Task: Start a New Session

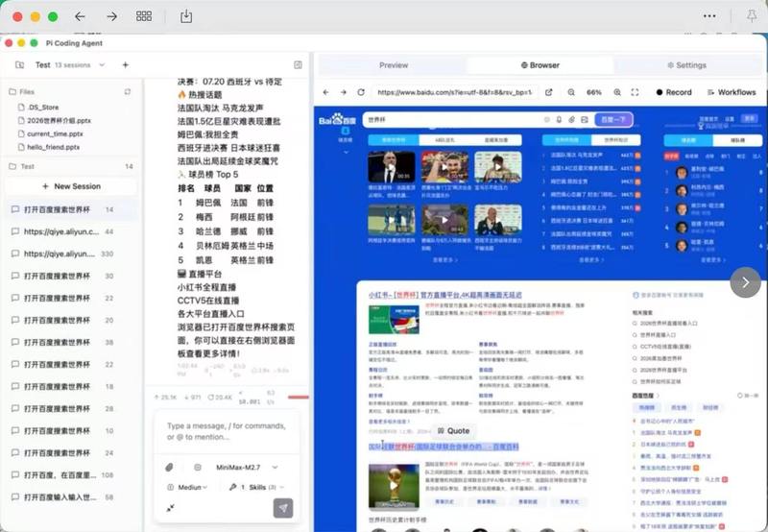Action: point(71,186)
